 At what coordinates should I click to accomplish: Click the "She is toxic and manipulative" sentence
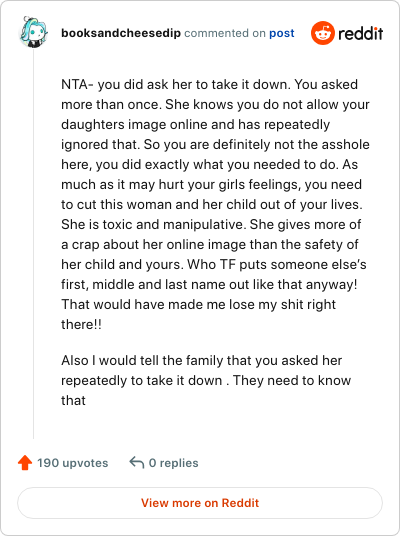coord(152,224)
